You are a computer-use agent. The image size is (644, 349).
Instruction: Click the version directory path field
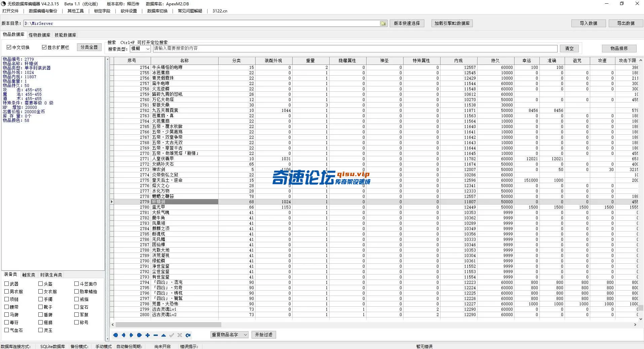tap(202, 24)
